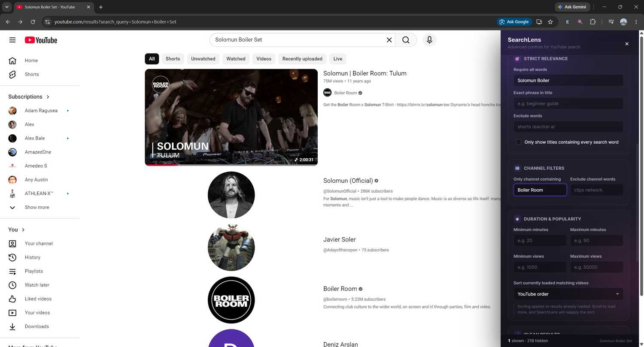Select the Videos filter chip
644x347 pixels.
pos(264,59)
